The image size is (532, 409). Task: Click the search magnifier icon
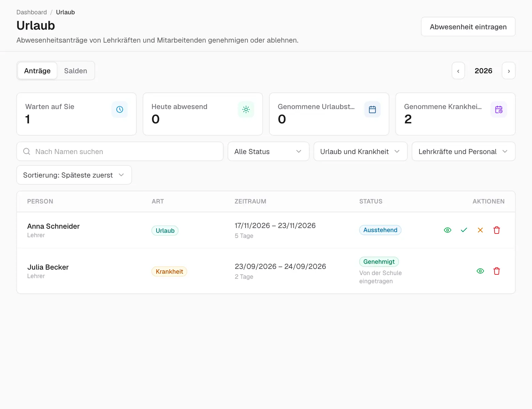coord(27,151)
